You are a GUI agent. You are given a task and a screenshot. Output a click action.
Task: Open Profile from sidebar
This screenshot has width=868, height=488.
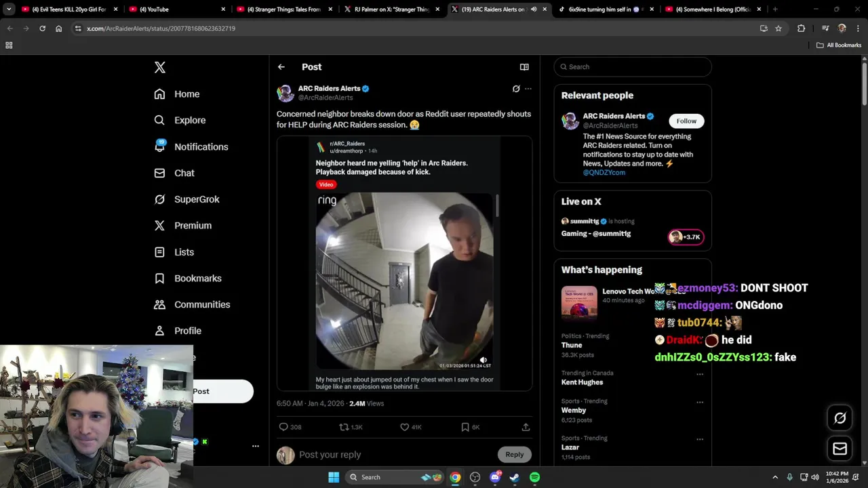(178, 331)
